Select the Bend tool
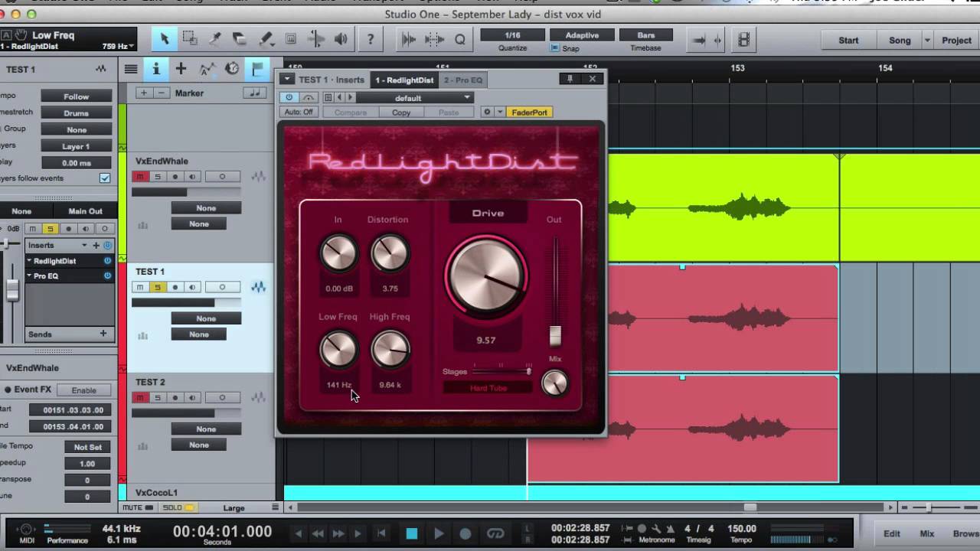 (x=316, y=39)
